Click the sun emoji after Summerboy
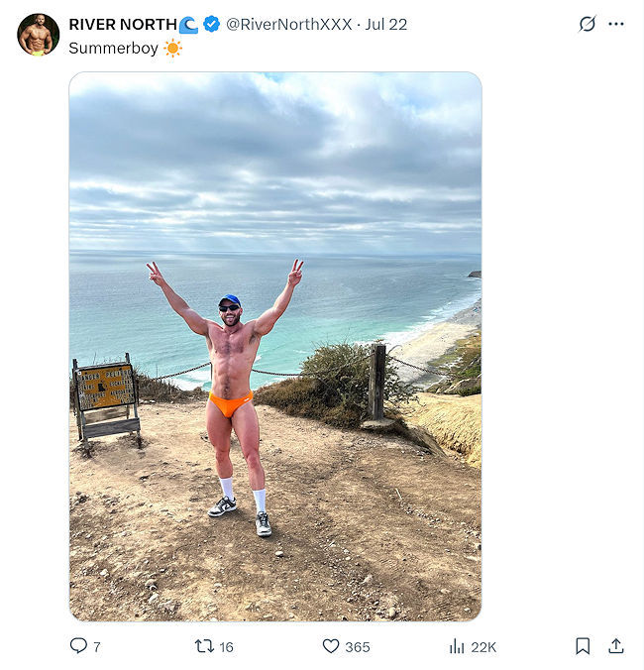 [x=172, y=48]
